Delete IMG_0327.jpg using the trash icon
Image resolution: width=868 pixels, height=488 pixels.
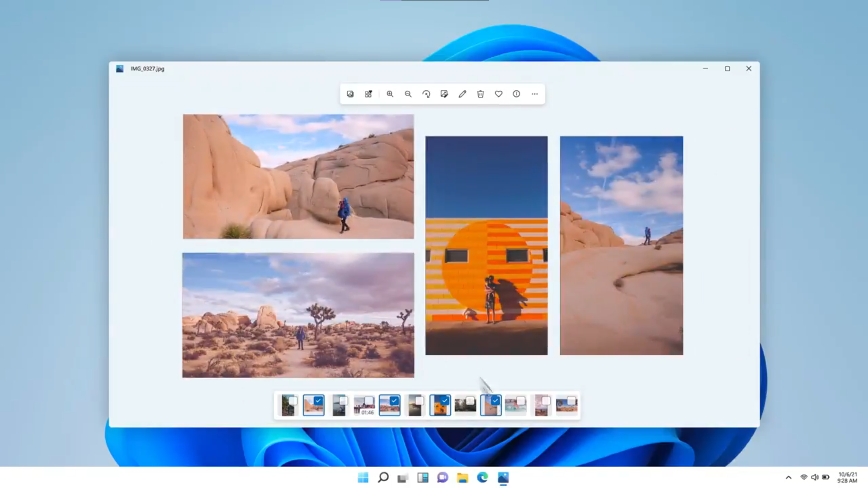tap(480, 94)
